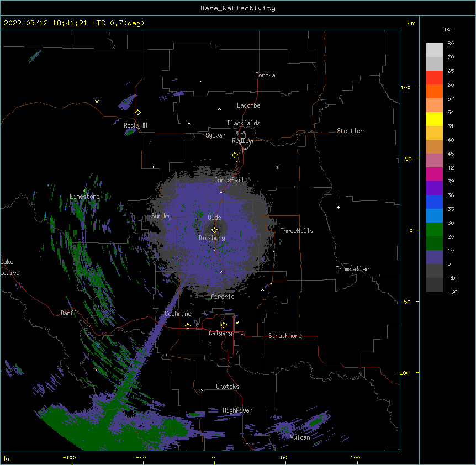Select the Banff label
476x465 pixels.
[x=68, y=313]
